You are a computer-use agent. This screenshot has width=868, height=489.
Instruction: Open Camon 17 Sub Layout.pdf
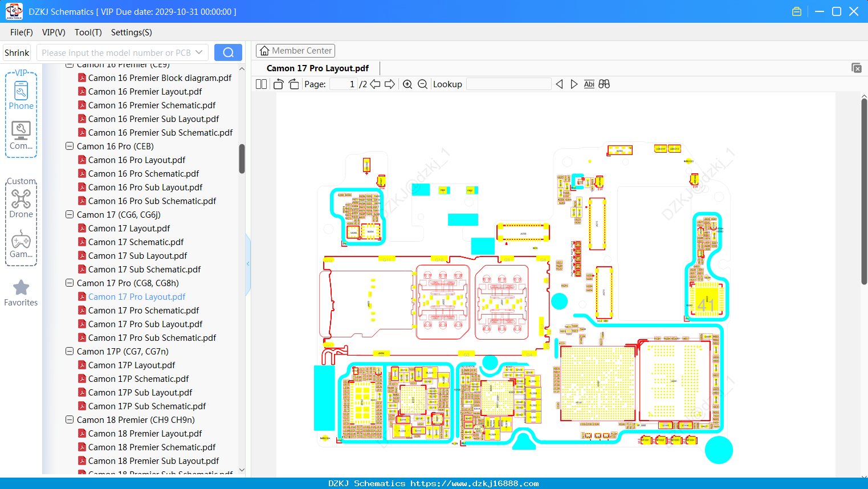(137, 256)
